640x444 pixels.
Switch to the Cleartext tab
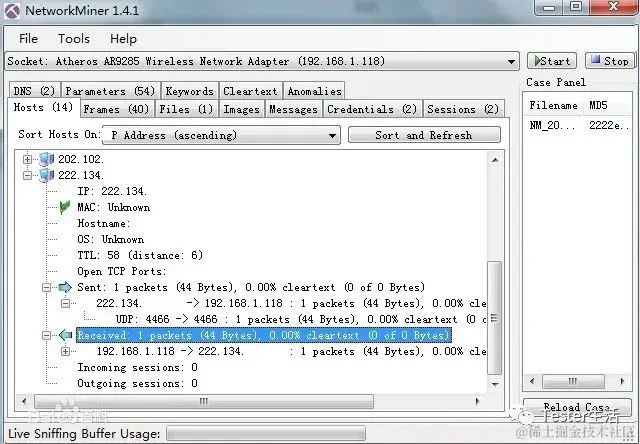[250, 91]
